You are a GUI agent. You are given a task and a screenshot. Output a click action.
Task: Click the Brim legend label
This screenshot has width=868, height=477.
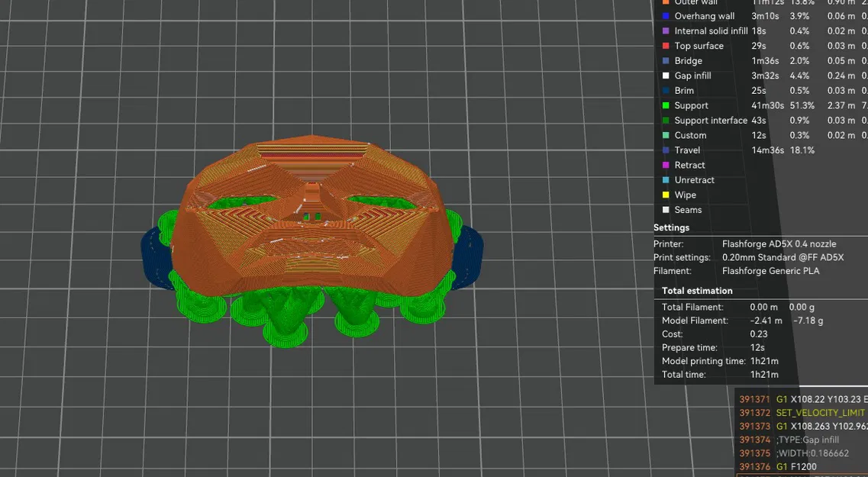pyautogui.click(x=684, y=91)
